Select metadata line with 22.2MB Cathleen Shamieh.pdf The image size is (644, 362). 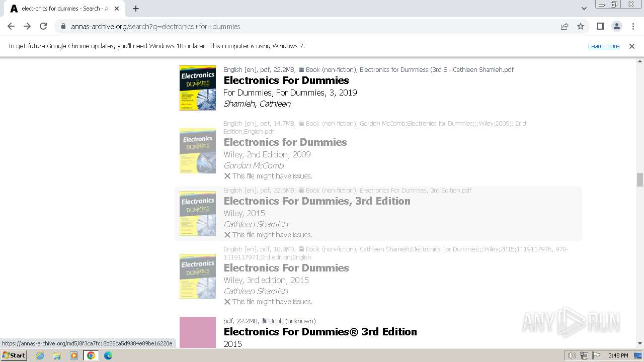click(368, 69)
